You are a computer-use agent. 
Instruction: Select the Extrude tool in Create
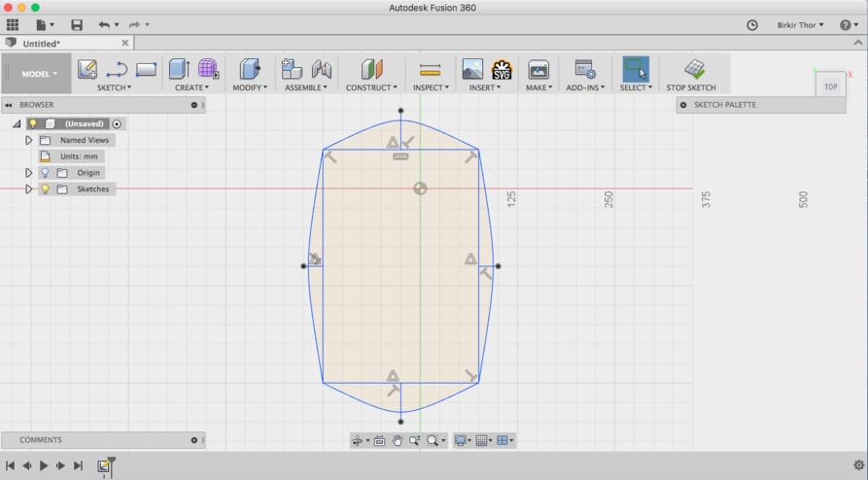click(178, 69)
